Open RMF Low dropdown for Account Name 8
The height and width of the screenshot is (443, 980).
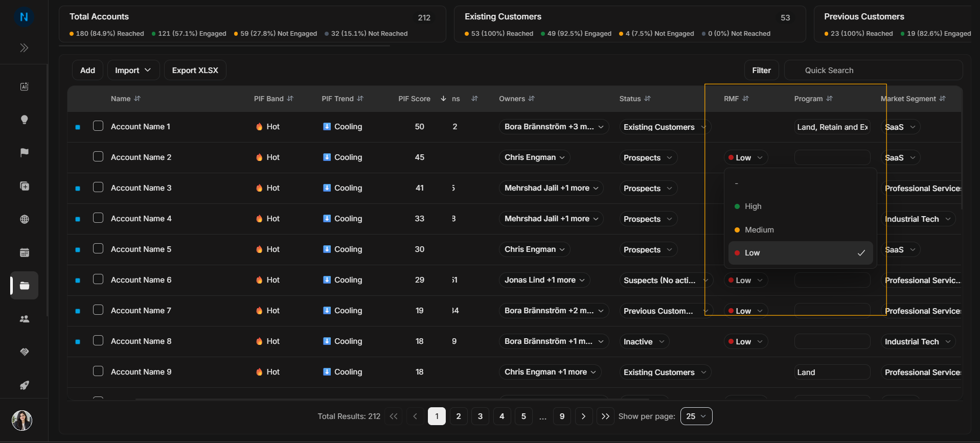click(746, 341)
